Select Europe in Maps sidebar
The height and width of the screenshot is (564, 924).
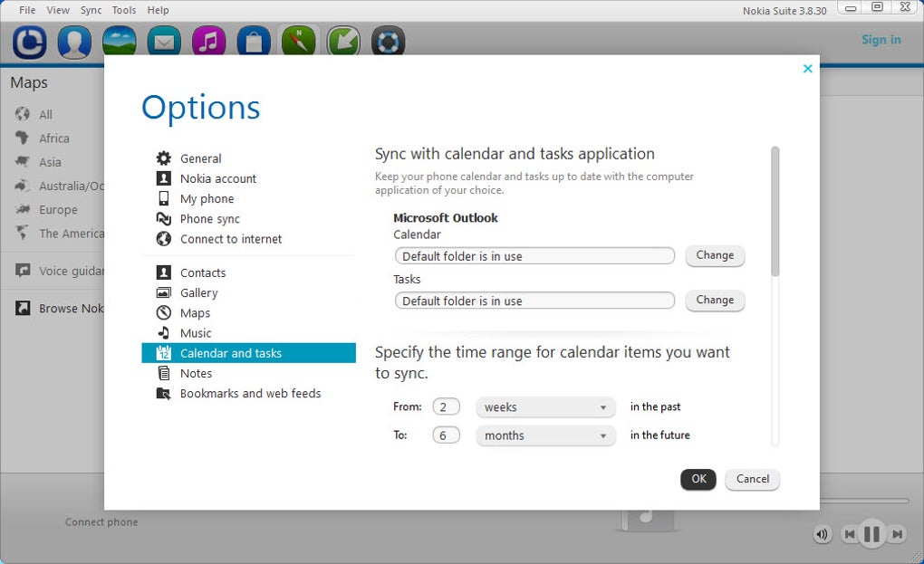pyautogui.click(x=53, y=210)
